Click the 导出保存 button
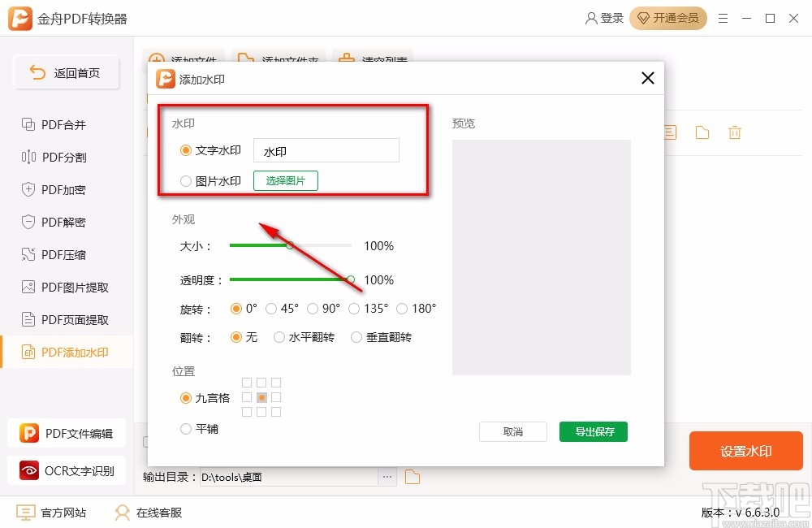 coord(594,432)
